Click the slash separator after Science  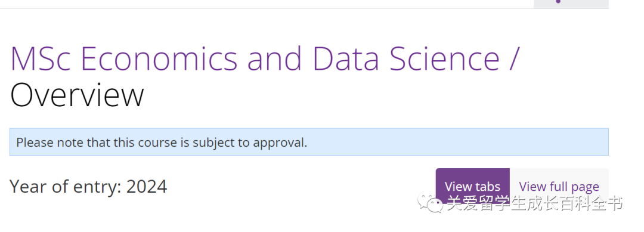coord(514,58)
